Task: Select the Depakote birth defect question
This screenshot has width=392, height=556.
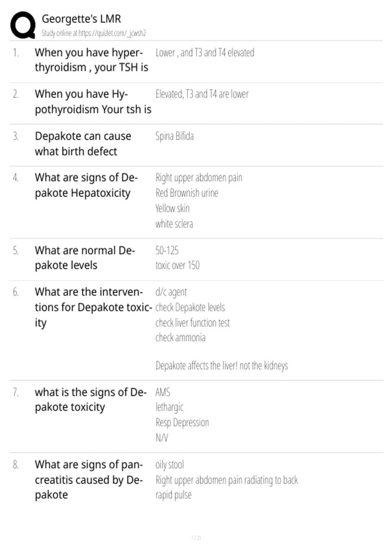Action: tap(83, 144)
